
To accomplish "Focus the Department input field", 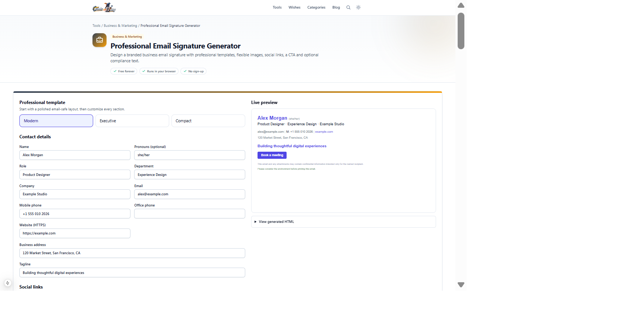I will 190,174.
